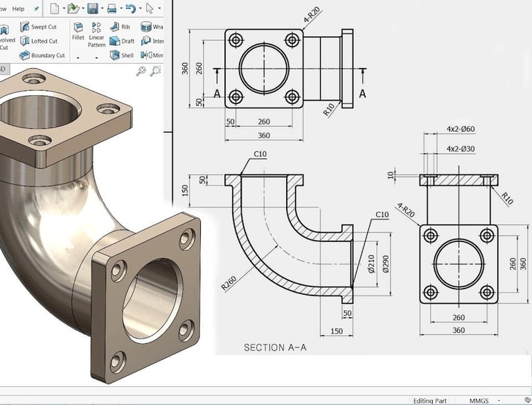The width and height of the screenshot is (532, 405).
Task: Click the Zoom to Area magnifier icon
Action: point(155,71)
